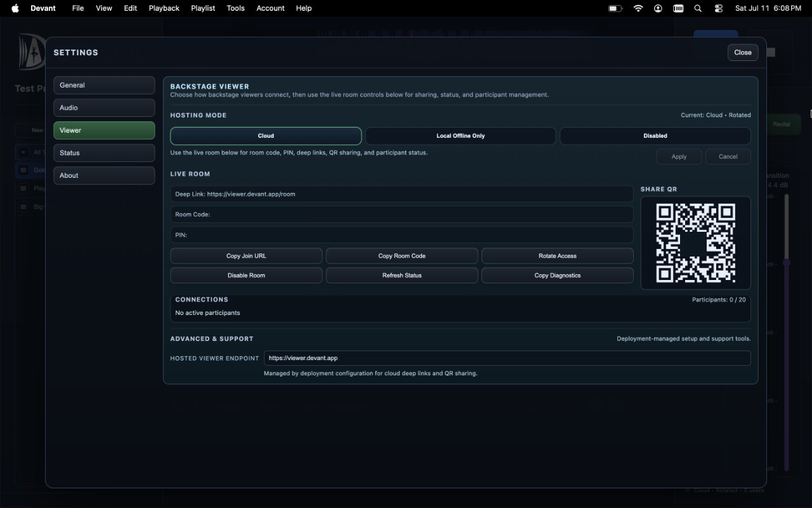
Task: Click the Spotlight search icon
Action: point(698,8)
